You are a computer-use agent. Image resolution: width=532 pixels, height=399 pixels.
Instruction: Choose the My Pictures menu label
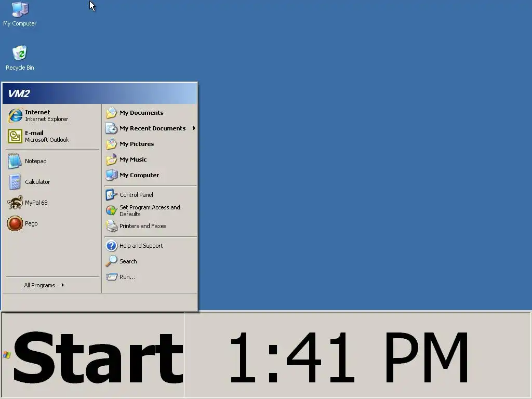pyautogui.click(x=137, y=144)
